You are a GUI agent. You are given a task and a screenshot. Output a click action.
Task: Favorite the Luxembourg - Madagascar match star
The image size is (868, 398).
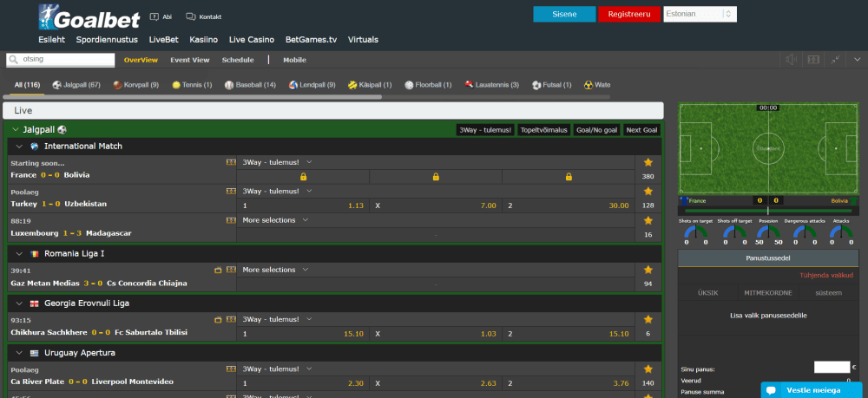(x=648, y=220)
